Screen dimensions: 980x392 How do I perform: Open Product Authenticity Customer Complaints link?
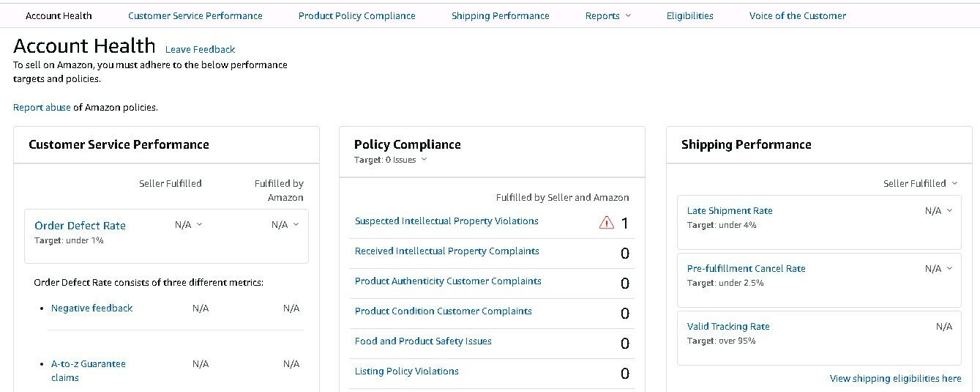pos(448,281)
